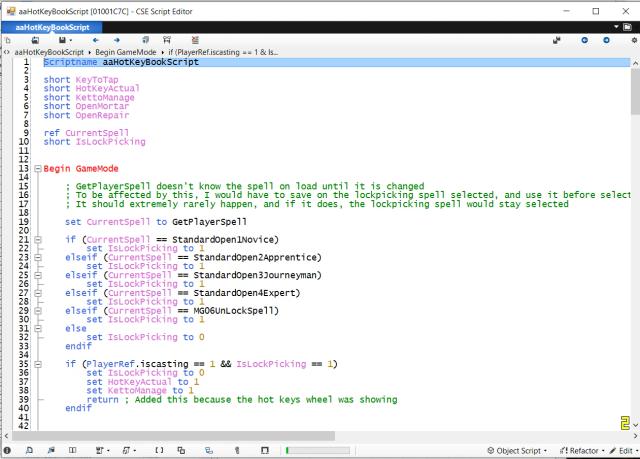Click the scroll left arrow of the horizontal scrollbar
The height and width of the screenshot is (459, 640).
[x=6, y=436]
